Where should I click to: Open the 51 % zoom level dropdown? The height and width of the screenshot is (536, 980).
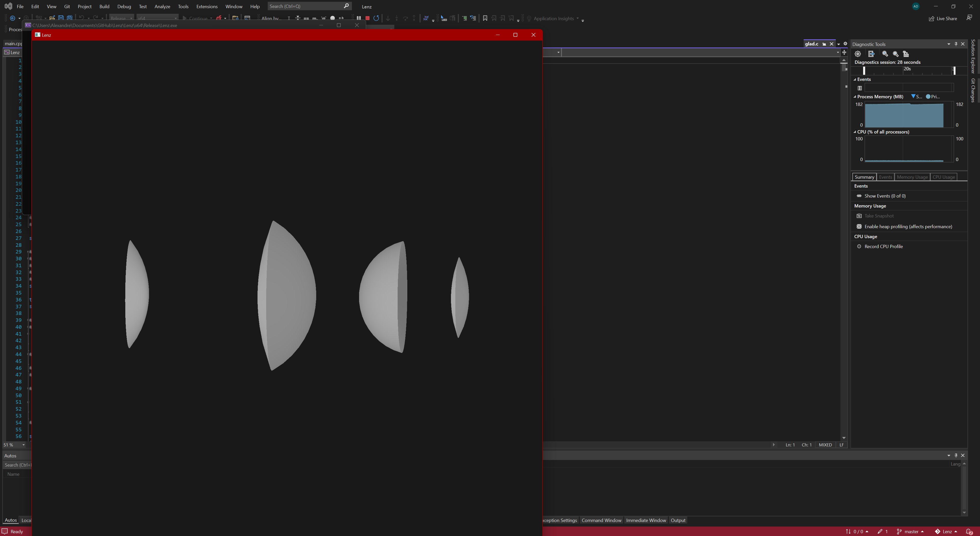pos(23,445)
